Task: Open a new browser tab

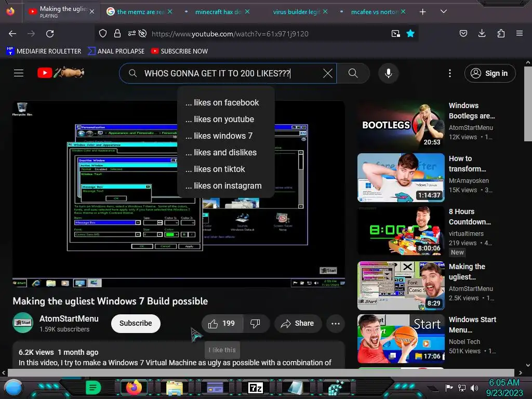Action: [x=423, y=12]
